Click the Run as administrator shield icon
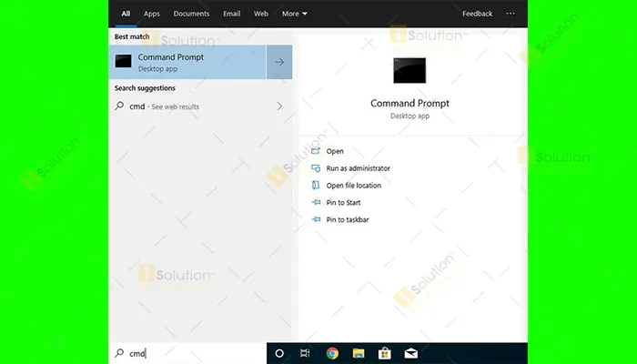This screenshot has width=637, height=364. tap(316, 168)
